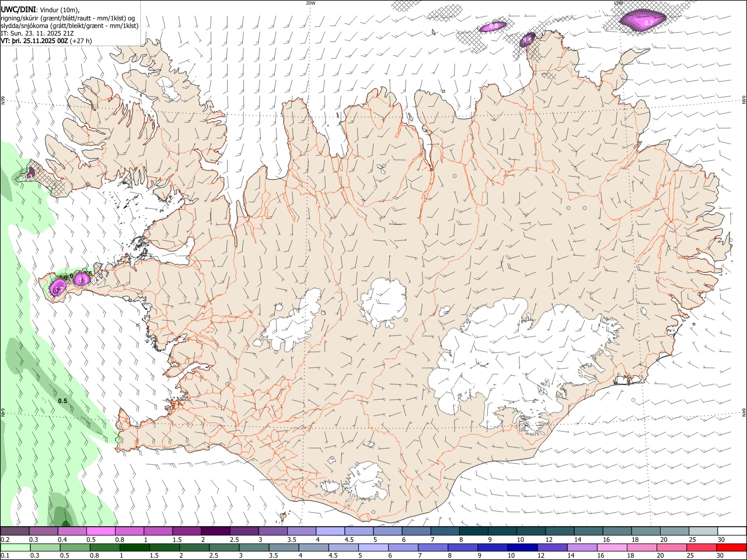Viewport: 747px width, 560px height.
Task: Click the 16 label on the rain scale
Action: coord(601,556)
